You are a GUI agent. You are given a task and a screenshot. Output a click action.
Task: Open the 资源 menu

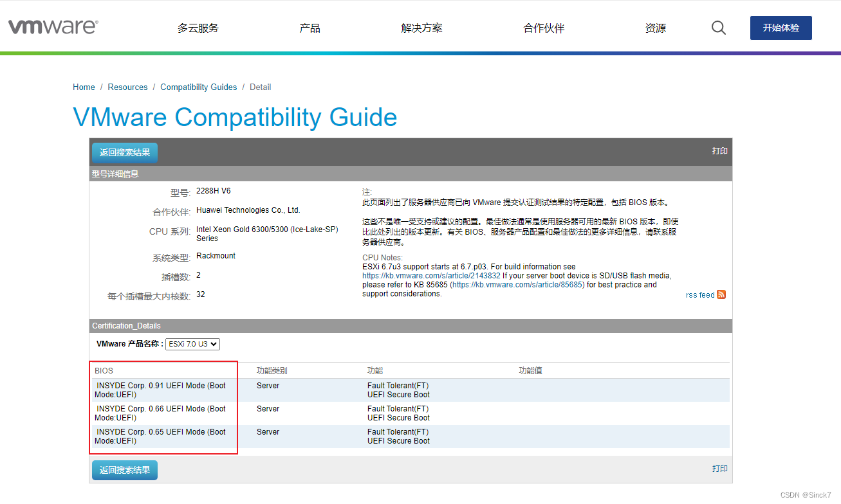tap(656, 28)
